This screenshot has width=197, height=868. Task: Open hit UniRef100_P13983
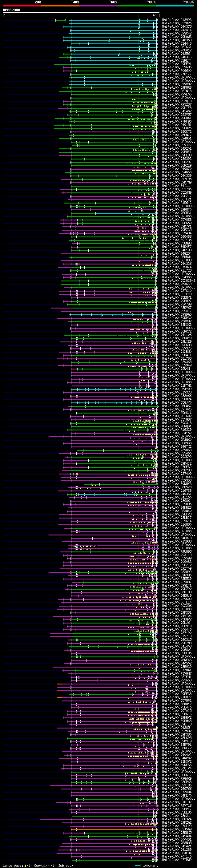pyautogui.click(x=177, y=541)
